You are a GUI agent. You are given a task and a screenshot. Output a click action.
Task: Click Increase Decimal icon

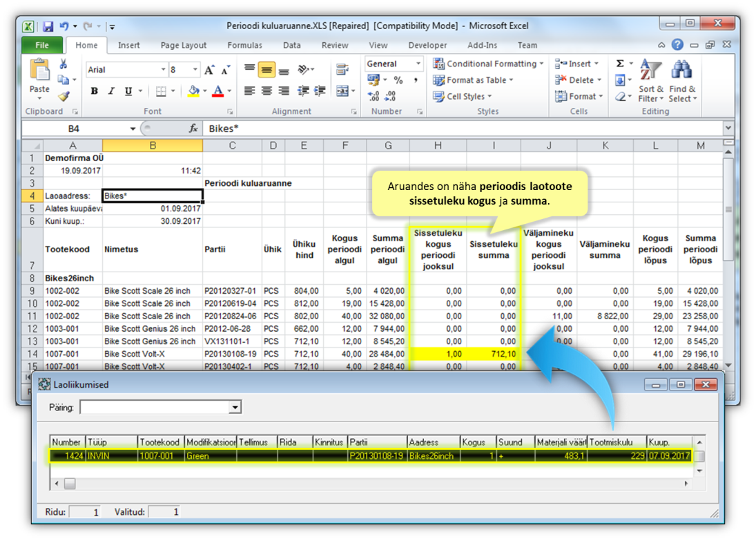[374, 97]
